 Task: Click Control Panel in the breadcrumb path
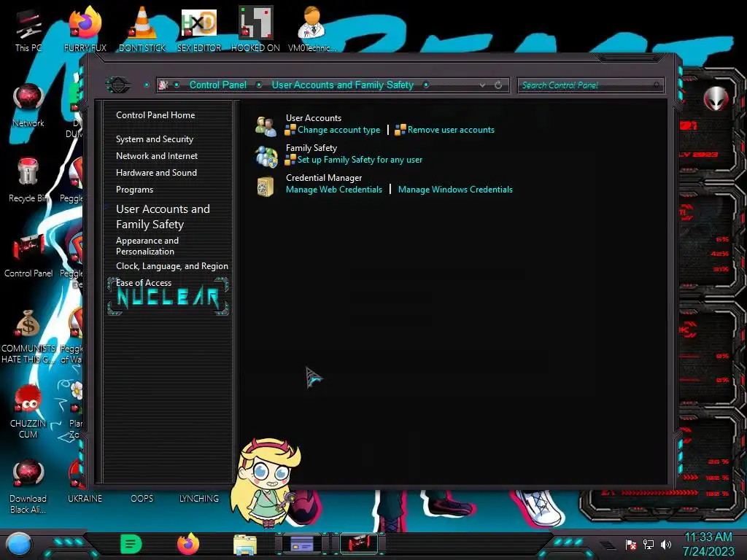[218, 85]
